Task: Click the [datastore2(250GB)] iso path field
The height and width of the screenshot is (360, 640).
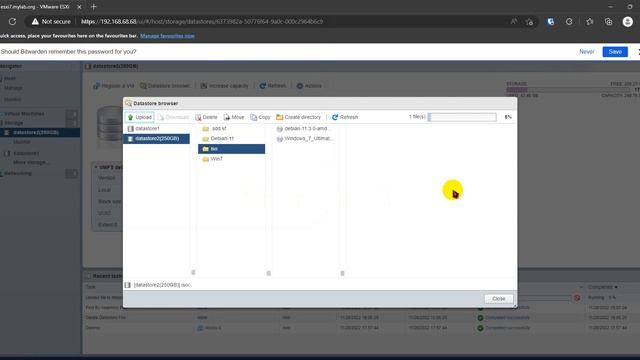Action: (x=161, y=285)
